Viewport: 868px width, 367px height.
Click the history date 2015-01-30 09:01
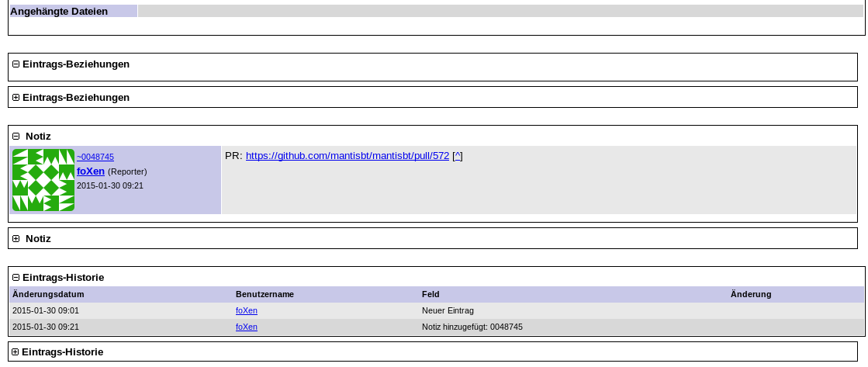click(46, 310)
